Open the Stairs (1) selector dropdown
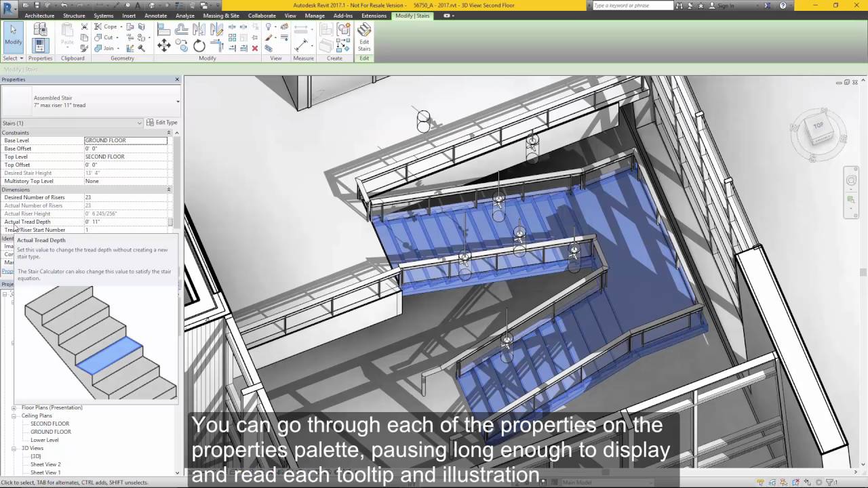Viewport: 868px width, 488px height. [x=140, y=123]
